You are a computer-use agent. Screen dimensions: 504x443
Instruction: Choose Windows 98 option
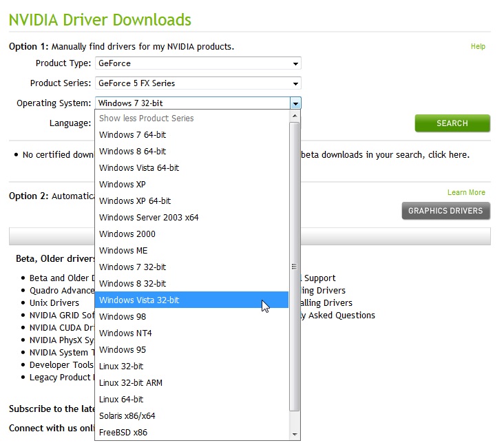(192, 316)
